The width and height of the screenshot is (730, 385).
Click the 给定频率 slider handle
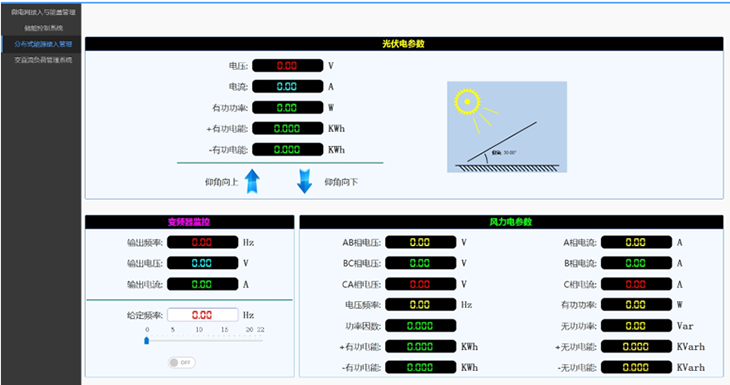pyautogui.click(x=147, y=341)
